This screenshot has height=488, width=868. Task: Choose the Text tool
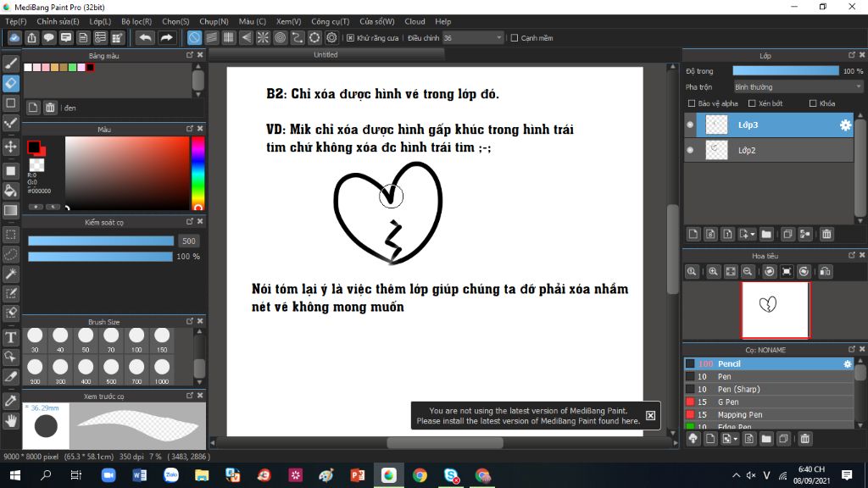11,337
